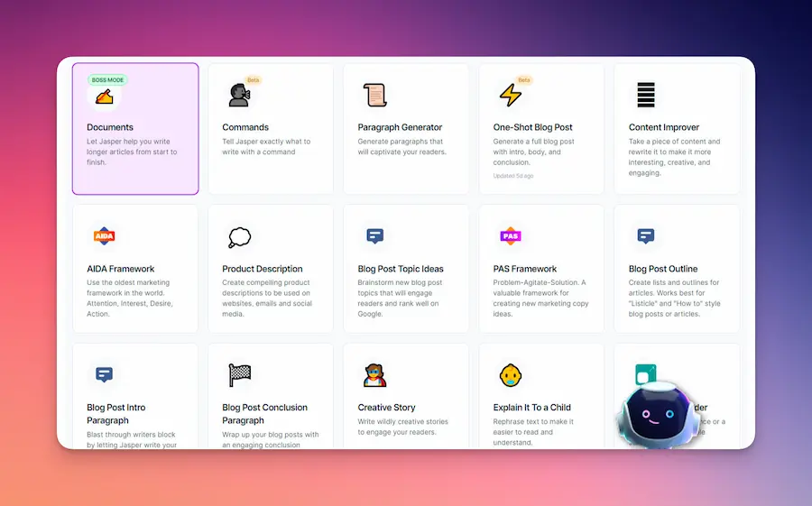Click 'Problem-Agitate-Solution' description text
The height and width of the screenshot is (506, 812).
[x=540, y=299]
